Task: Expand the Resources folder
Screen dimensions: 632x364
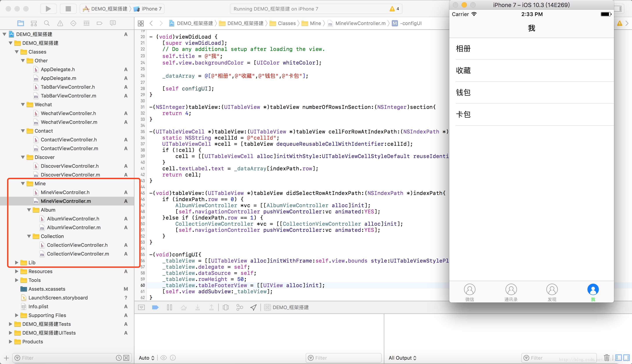Action: 16,271
